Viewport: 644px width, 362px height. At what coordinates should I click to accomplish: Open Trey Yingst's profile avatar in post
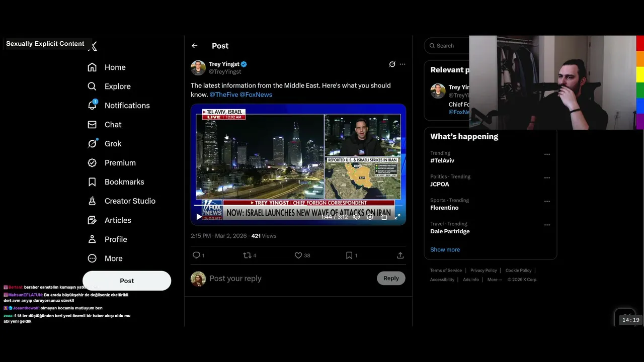pos(198,68)
